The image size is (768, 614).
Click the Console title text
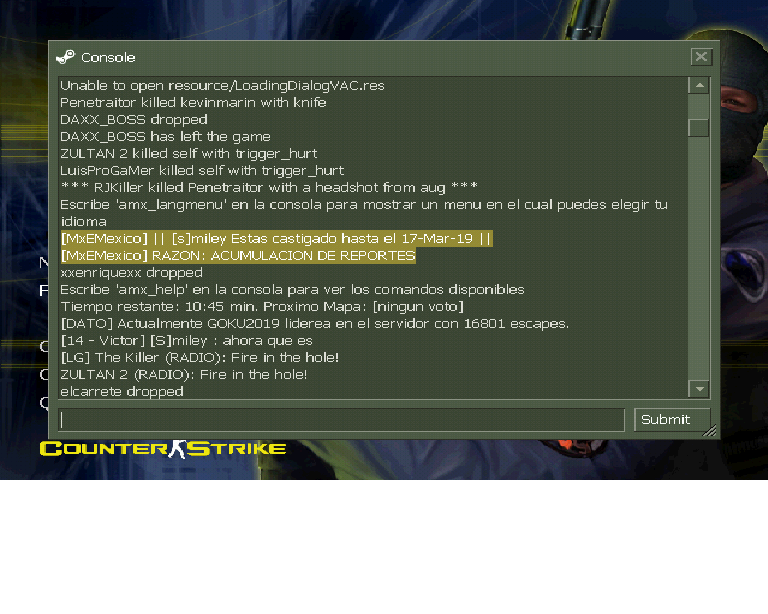tap(108, 58)
